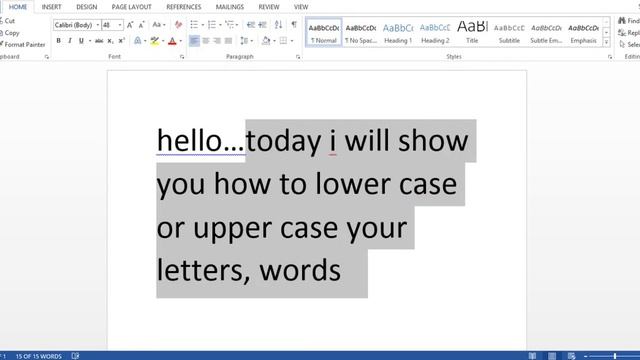640x360 pixels.
Task: Apply red font color button
Action: (172, 41)
